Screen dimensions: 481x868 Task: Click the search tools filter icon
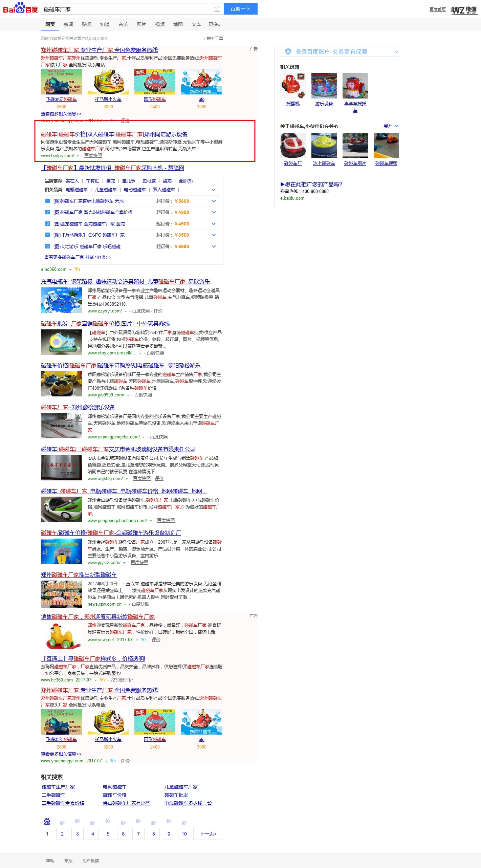(204, 39)
